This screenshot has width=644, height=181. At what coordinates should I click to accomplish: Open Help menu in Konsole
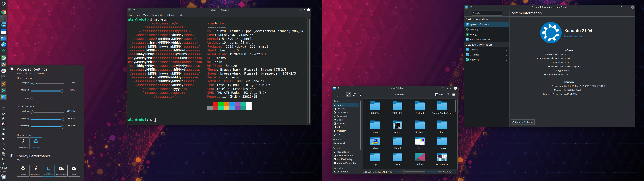181,15
